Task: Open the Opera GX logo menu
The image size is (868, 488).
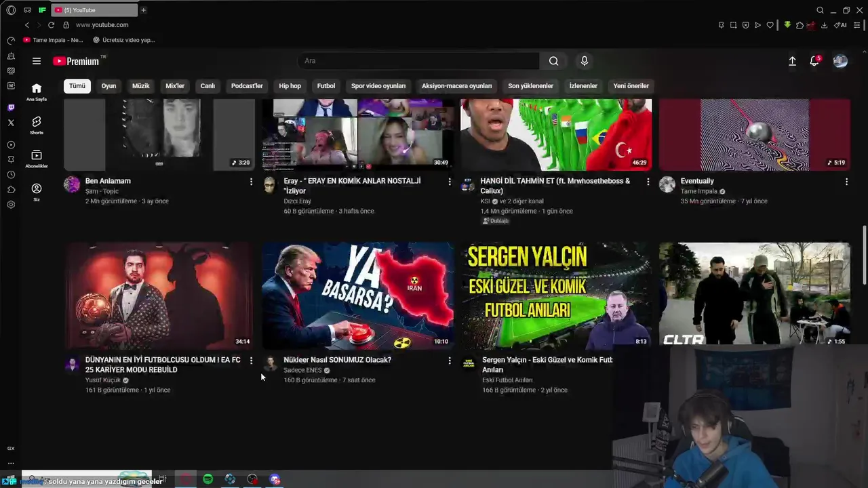Action: coord(11,10)
